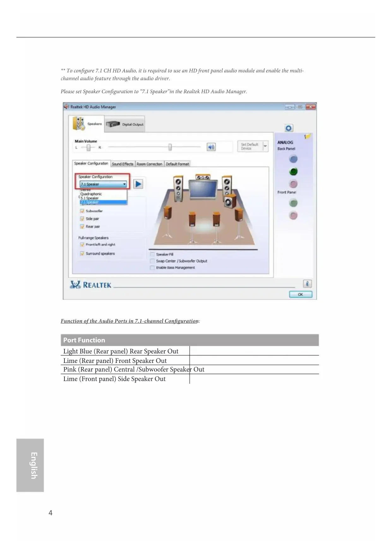The width and height of the screenshot is (392, 554).
Task: Open the Set Default Device dropdown arrow
Action: coord(265,146)
